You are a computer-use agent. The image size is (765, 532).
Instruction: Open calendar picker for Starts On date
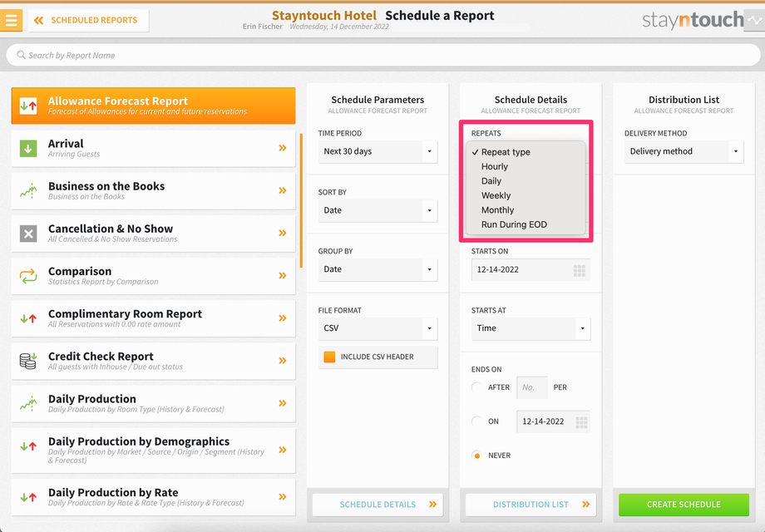click(x=579, y=271)
